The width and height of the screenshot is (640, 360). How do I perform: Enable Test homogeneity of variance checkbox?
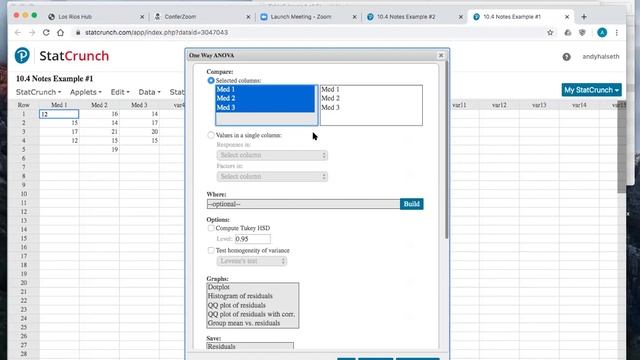click(211, 250)
